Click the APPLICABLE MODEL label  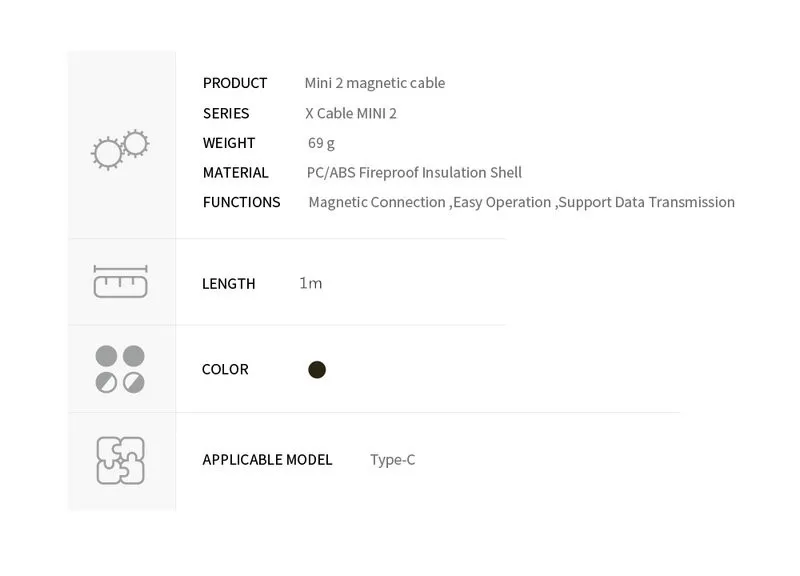tap(267, 460)
